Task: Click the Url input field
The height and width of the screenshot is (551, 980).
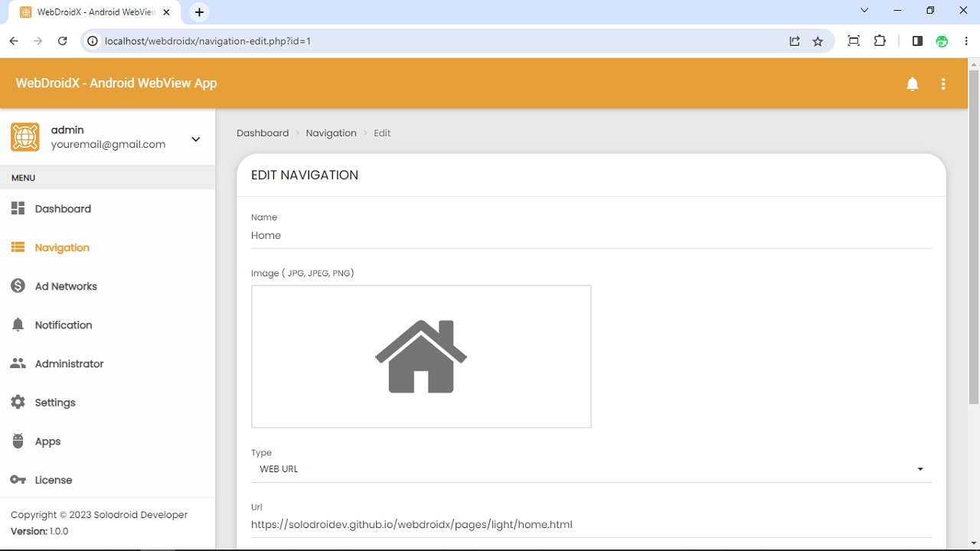Action: click(x=591, y=525)
